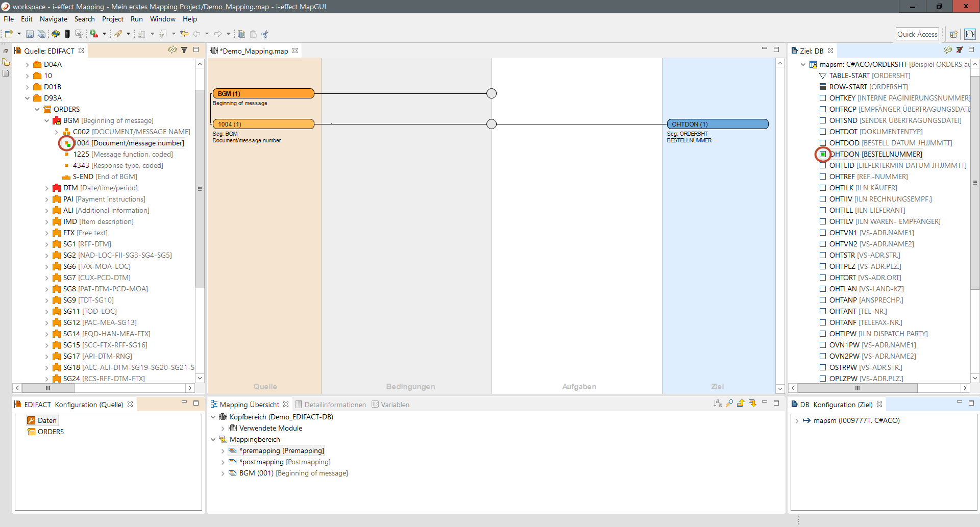
Task: Click the sync link icon in Ziel panel
Action: coord(947,50)
